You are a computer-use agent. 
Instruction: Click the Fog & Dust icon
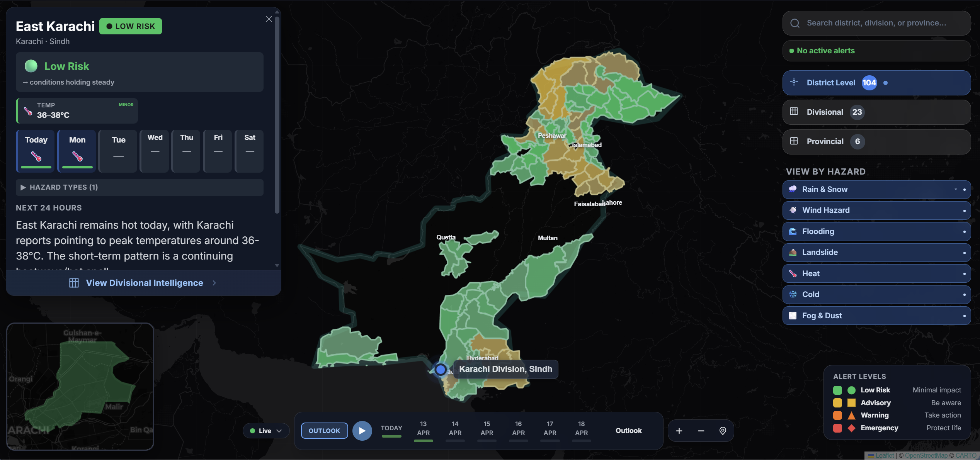click(793, 316)
